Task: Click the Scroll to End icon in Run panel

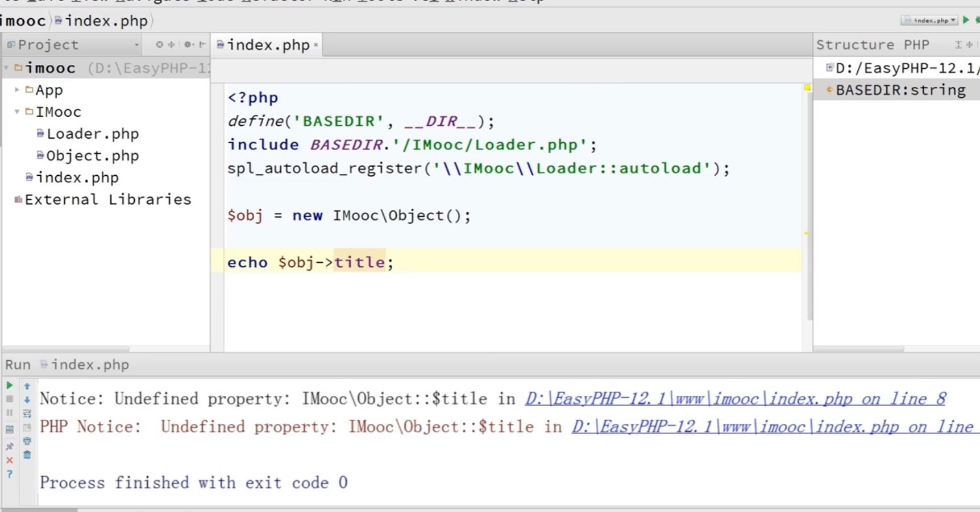Action: click(27, 427)
